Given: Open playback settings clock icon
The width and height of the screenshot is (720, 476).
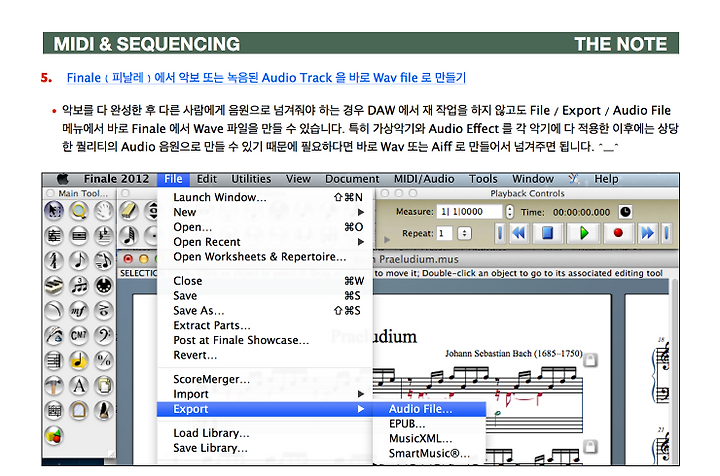Looking at the screenshot, I should pos(625,212).
